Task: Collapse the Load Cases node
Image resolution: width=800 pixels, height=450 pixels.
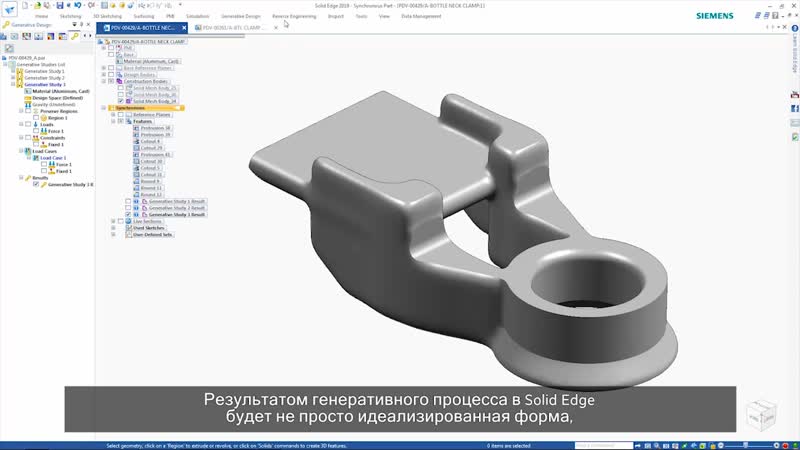Action: (x=21, y=151)
